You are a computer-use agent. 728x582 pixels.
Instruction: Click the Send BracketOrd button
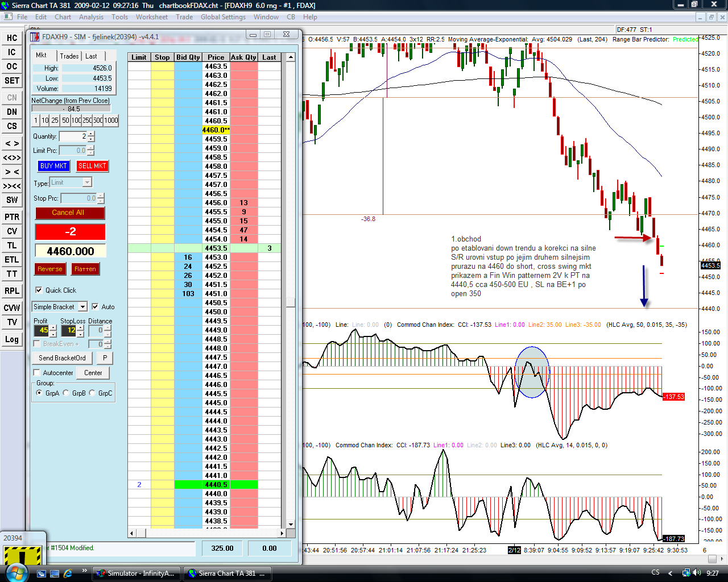[x=63, y=358]
